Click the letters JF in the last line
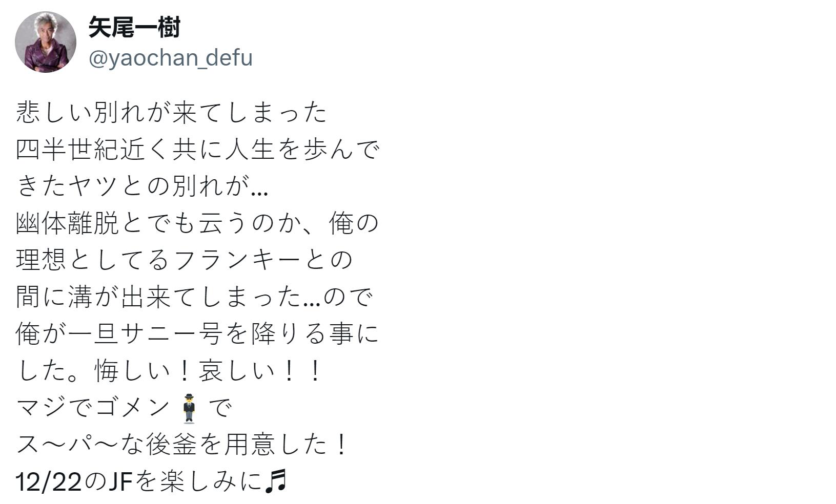836x504 pixels. coord(121,481)
